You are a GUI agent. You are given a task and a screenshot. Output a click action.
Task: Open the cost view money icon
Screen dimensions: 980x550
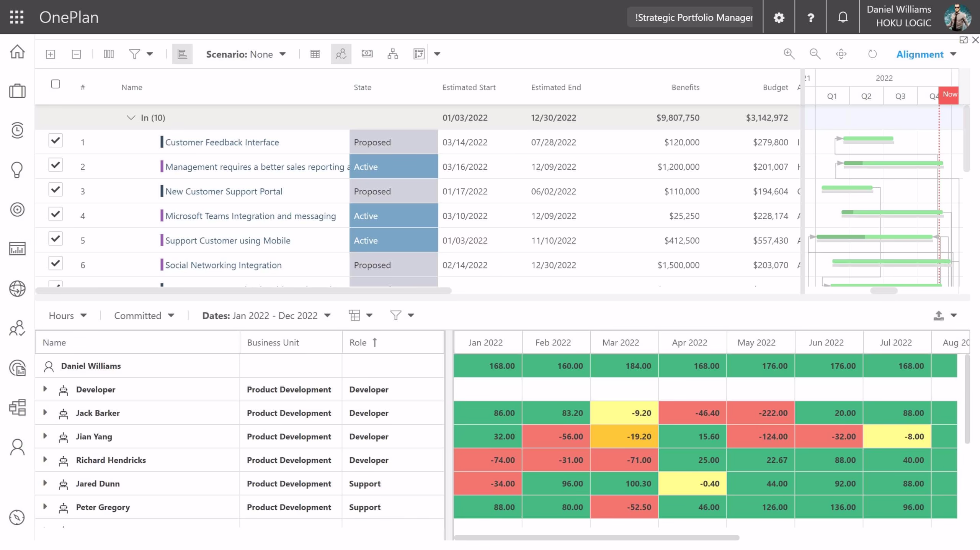point(367,54)
